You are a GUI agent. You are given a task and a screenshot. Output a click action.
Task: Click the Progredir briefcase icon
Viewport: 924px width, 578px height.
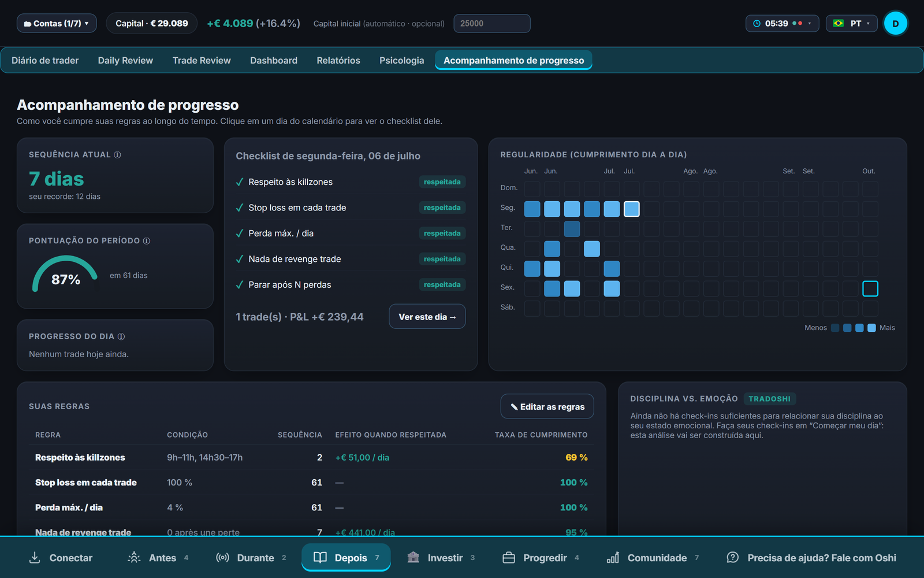tap(509, 558)
